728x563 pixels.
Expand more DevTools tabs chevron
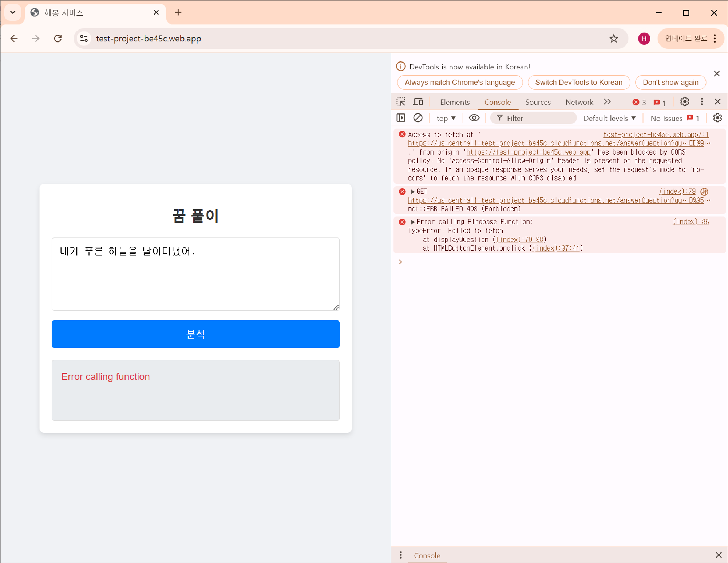(607, 102)
